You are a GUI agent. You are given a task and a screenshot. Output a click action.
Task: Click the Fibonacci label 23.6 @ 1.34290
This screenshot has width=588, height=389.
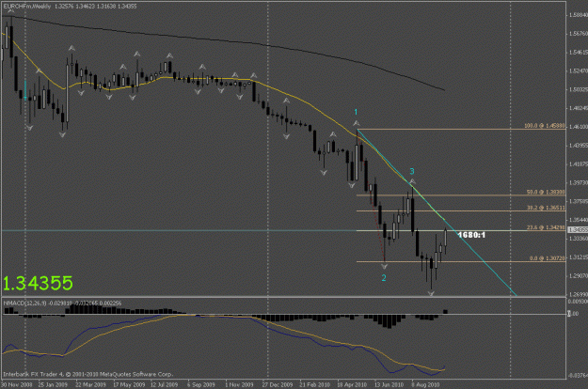(546, 227)
